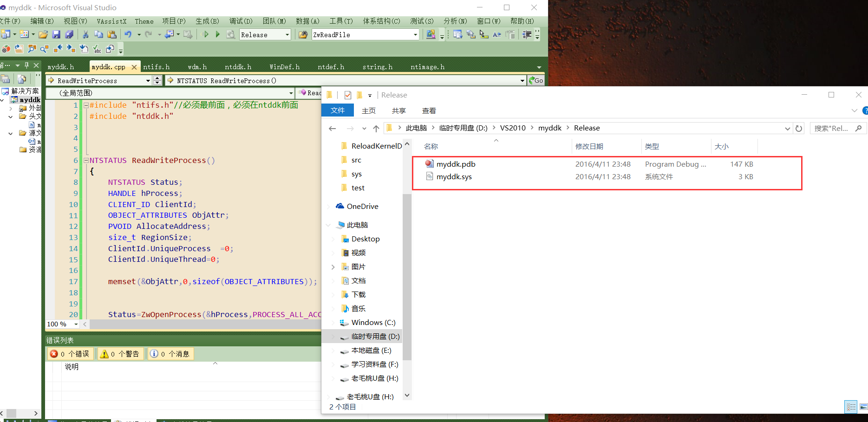Undo the last edit in Visual Studio
This screenshot has height=422, width=868.
coord(128,34)
